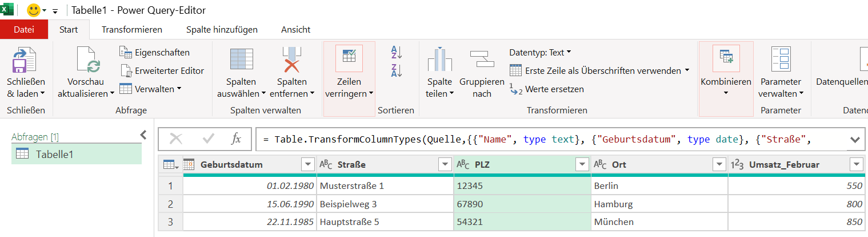The image size is (868, 237).
Task: Click smiley feedback icon in title bar
Action: (35, 10)
